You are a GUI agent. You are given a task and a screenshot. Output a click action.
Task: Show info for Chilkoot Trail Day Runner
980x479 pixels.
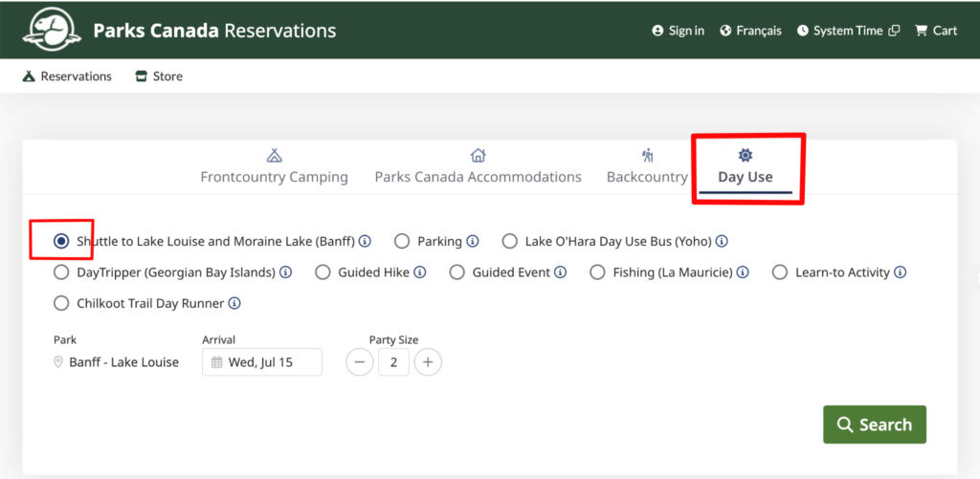234,303
